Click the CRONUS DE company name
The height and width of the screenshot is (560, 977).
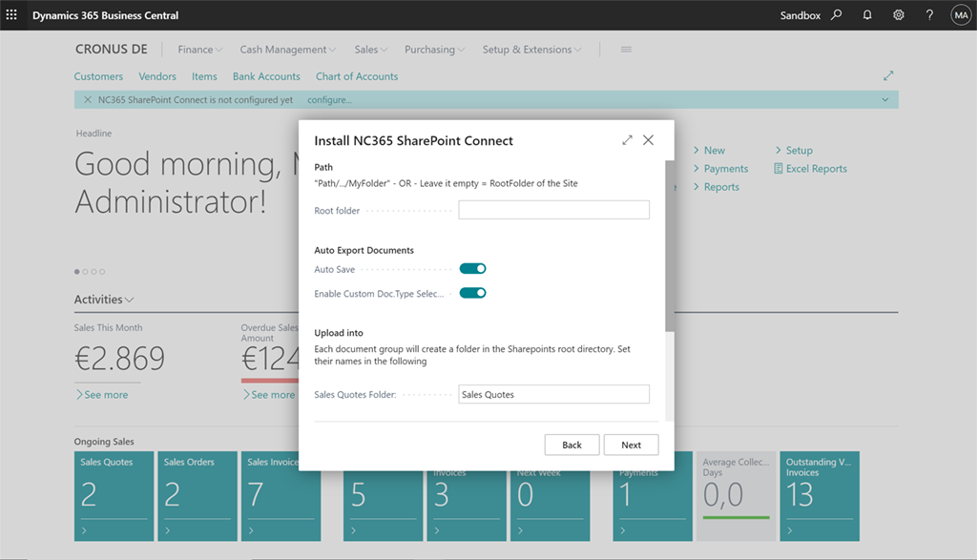pyautogui.click(x=112, y=50)
